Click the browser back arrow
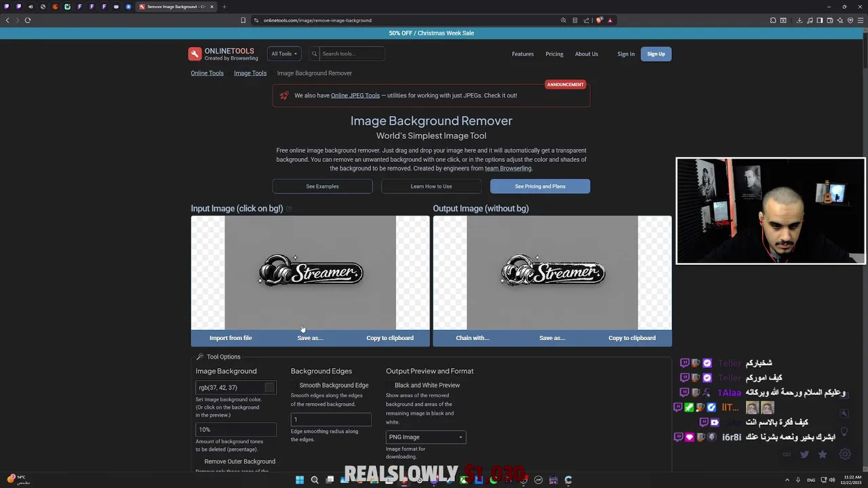The image size is (868, 488). click(7, 20)
